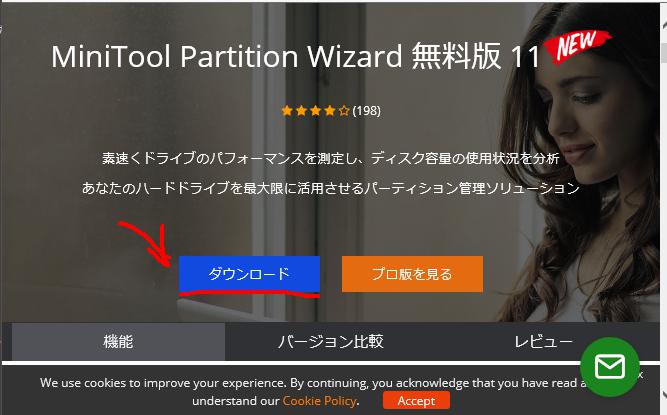This screenshot has width=667, height=415.
Task: Click the (198) review count
Action: [366, 111]
